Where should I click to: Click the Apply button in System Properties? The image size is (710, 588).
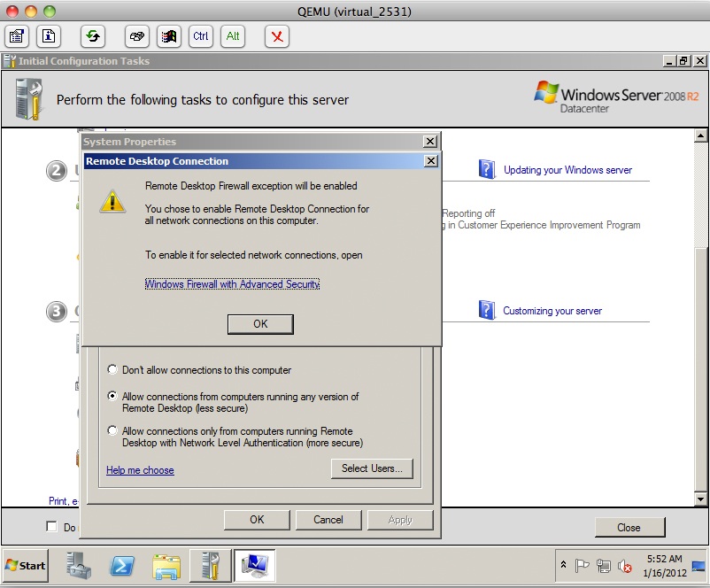tap(400, 520)
